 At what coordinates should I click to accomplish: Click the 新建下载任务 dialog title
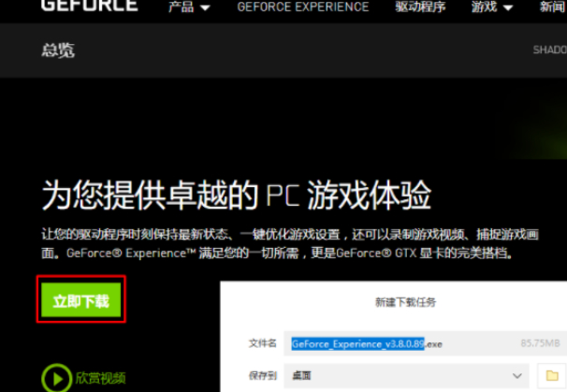point(406,302)
